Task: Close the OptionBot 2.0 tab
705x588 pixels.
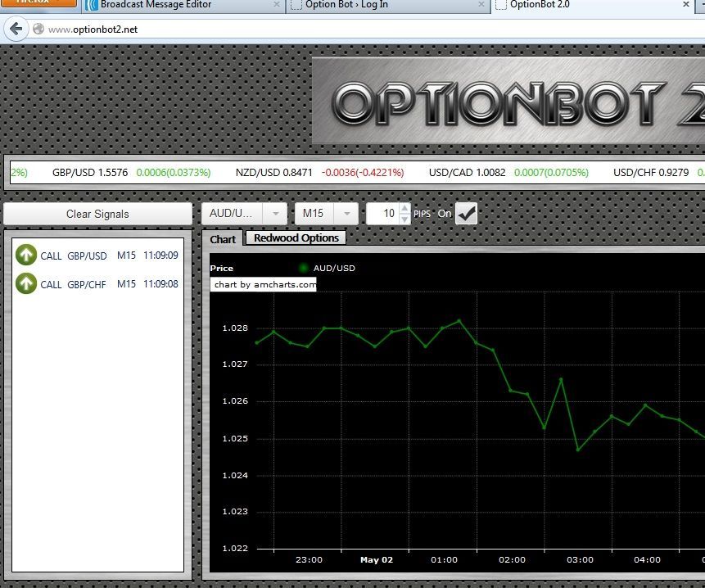Action: coord(686,4)
